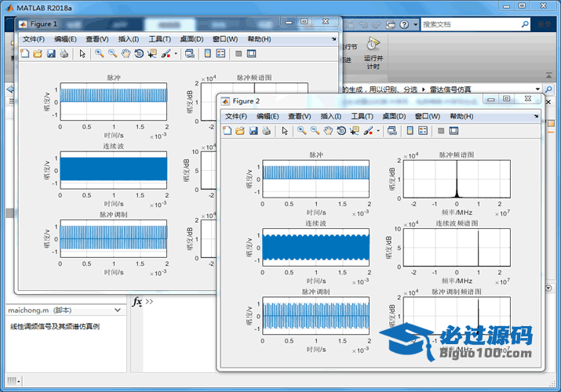The height and width of the screenshot is (392, 561).
Task: Click the Print icon in Figure 1 toolbar
Action: (x=64, y=53)
